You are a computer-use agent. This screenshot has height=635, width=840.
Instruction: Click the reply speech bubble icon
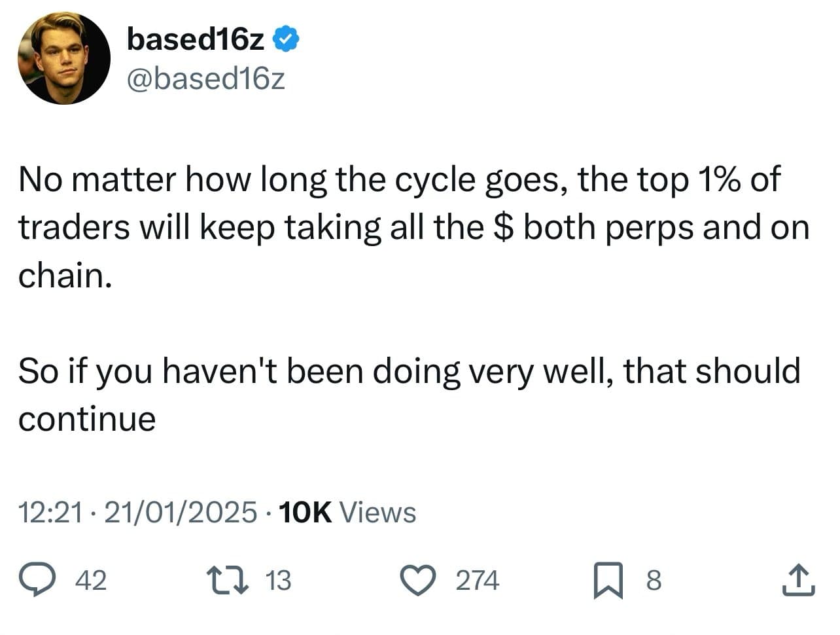point(37,581)
